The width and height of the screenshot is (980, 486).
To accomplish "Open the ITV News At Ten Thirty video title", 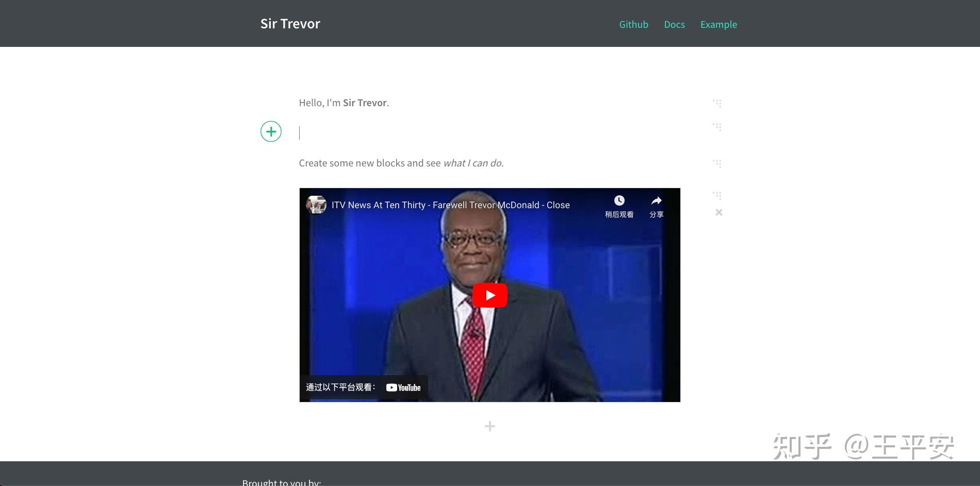I will 450,205.
